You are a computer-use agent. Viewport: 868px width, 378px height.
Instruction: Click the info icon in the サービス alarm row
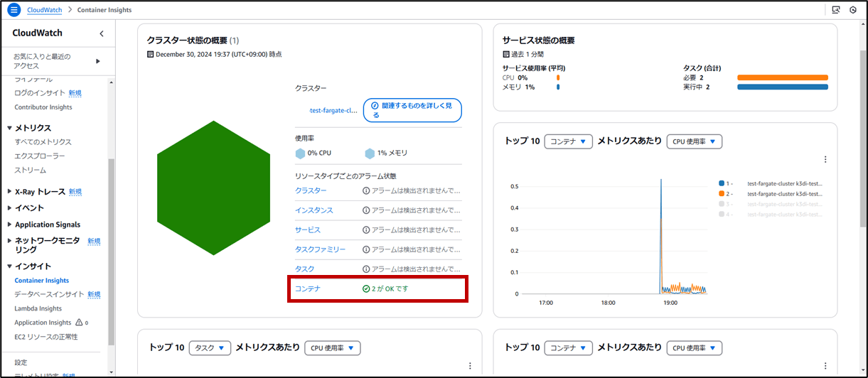point(367,230)
